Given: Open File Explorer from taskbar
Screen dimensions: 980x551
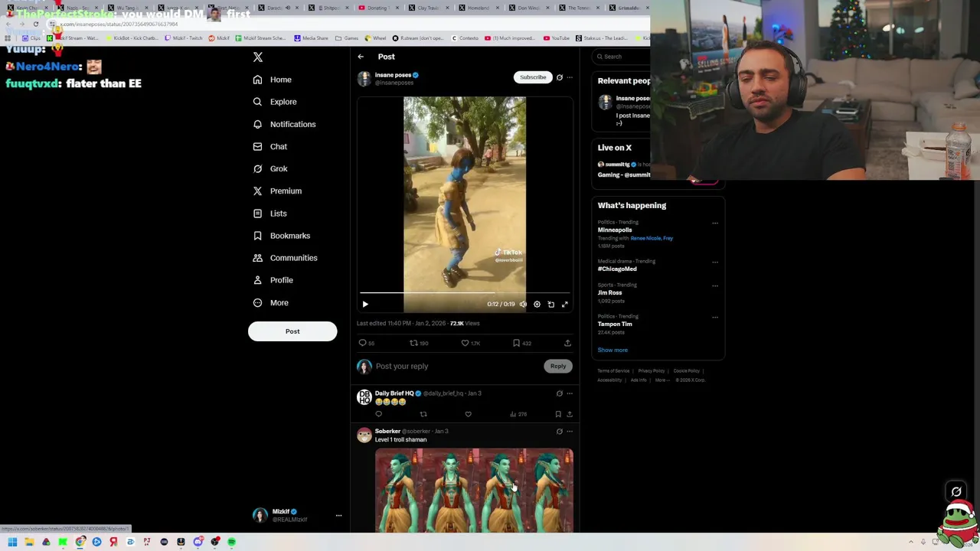Looking at the screenshot, I should [x=29, y=543].
